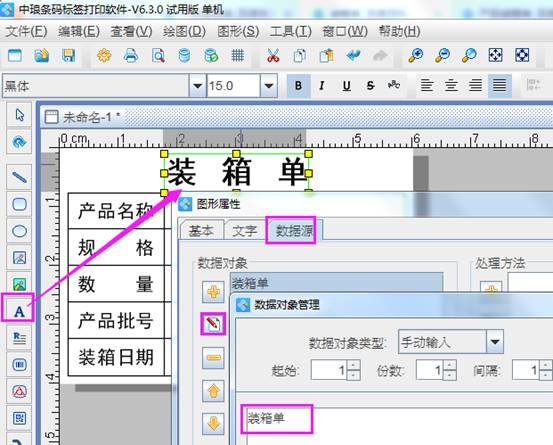Screen dimensions: 553x445
Task: Open 数据对象类型 dropdown showing 手动输入
Action: pos(495,342)
